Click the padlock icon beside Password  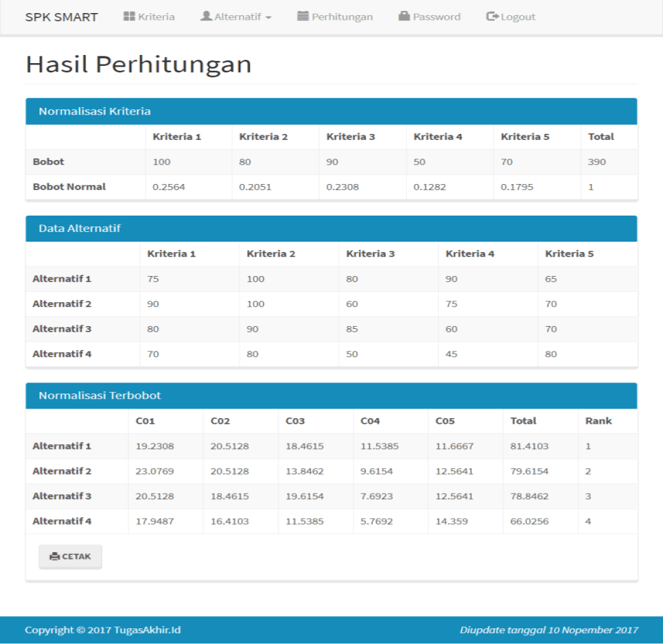tap(404, 16)
